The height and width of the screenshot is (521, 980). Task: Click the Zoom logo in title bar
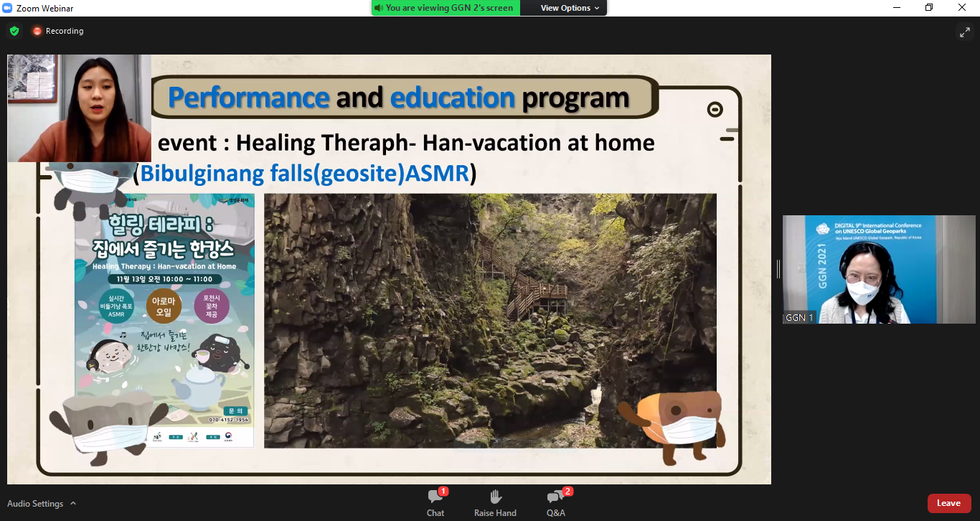tap(8, 8)
